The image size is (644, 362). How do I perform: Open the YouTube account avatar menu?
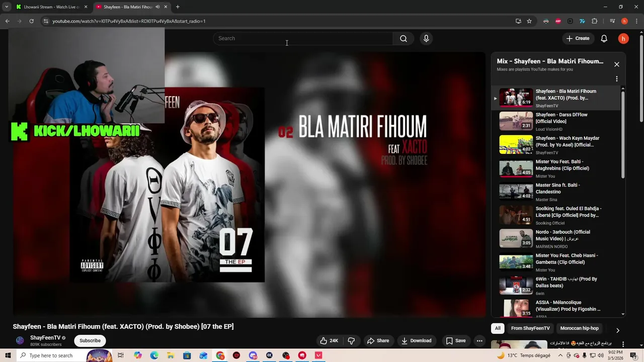click(623, 39)
